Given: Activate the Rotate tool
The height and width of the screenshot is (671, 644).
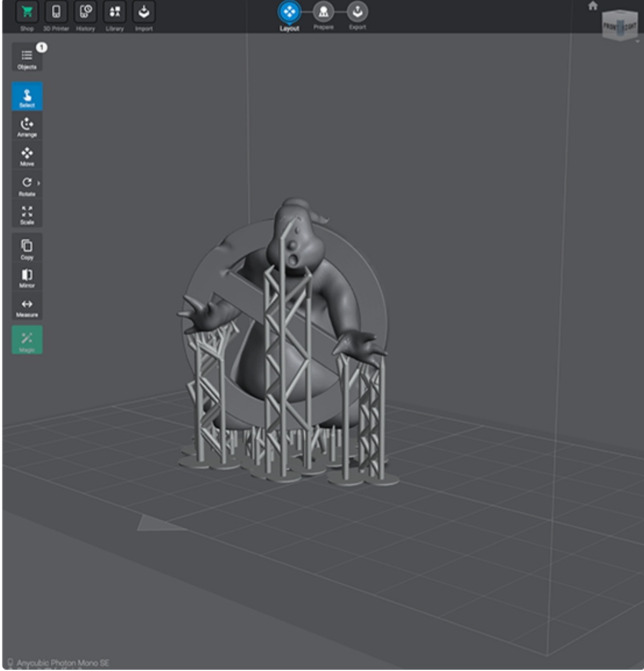Looking at the screenshot, I should tap(27, 185).
